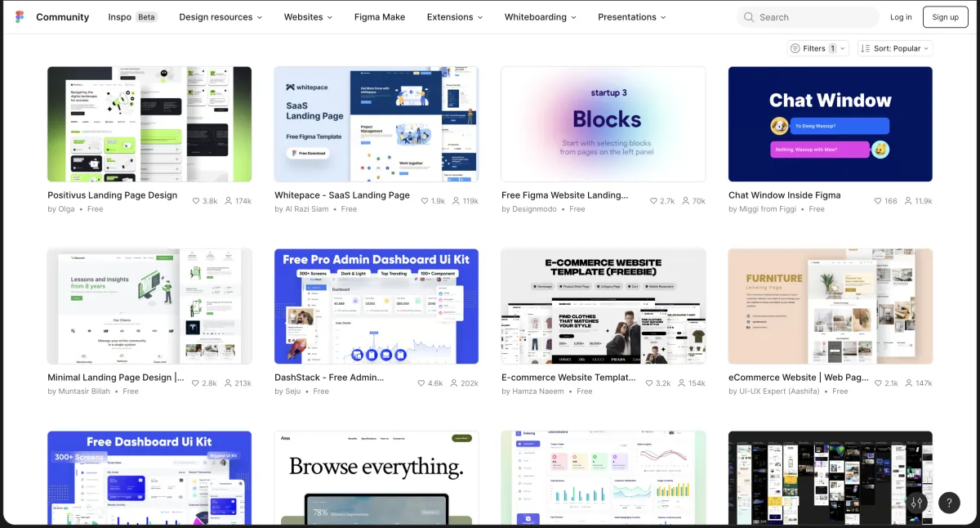Click the accessibility settings icon near help

pos(917,503)
